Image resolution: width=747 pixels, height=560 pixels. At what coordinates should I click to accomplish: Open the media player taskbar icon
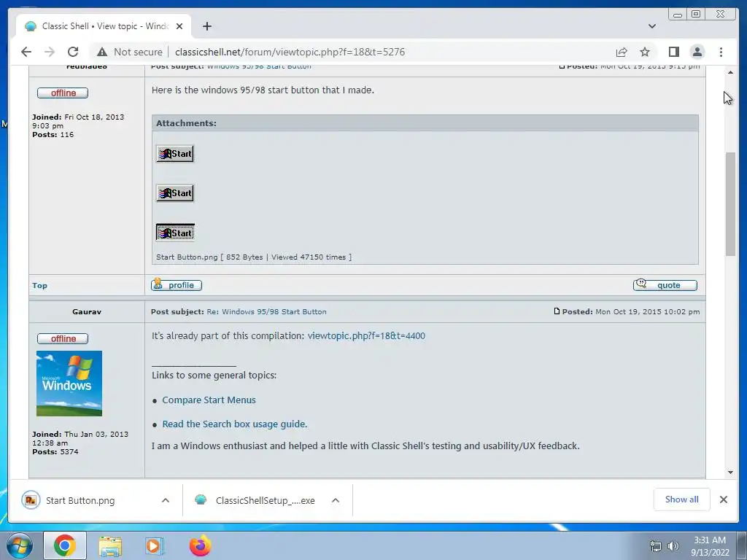tap(154, 546)
